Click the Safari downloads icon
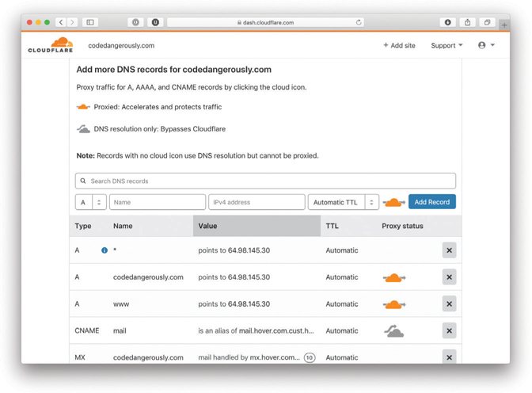The height and width of the screenshot is (393, 532). [447, 22]
